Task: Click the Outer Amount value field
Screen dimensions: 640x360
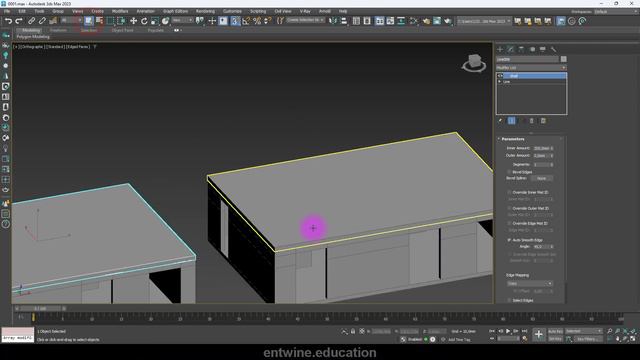Action: [541, 156]
